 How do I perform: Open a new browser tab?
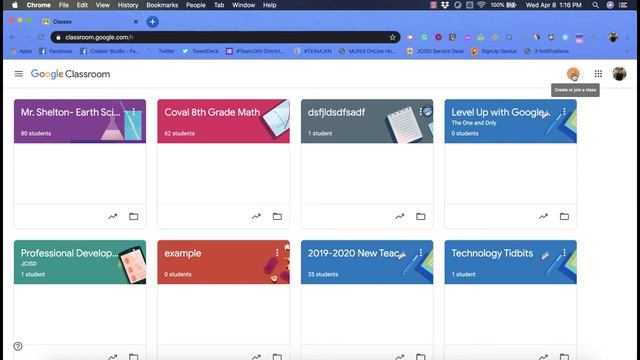[x=152, y=22]
